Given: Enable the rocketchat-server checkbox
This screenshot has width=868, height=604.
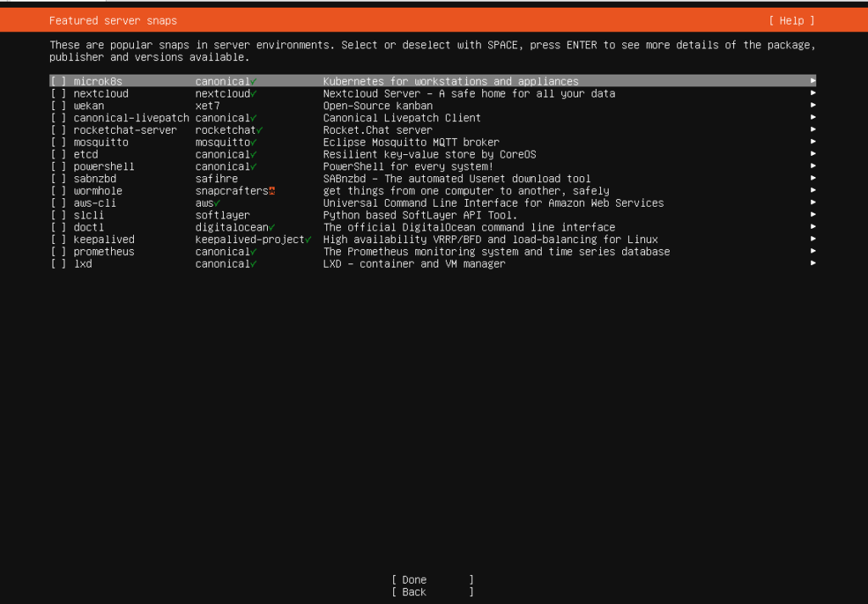Looking at the screenshot, I should click(x=58, y=130).
